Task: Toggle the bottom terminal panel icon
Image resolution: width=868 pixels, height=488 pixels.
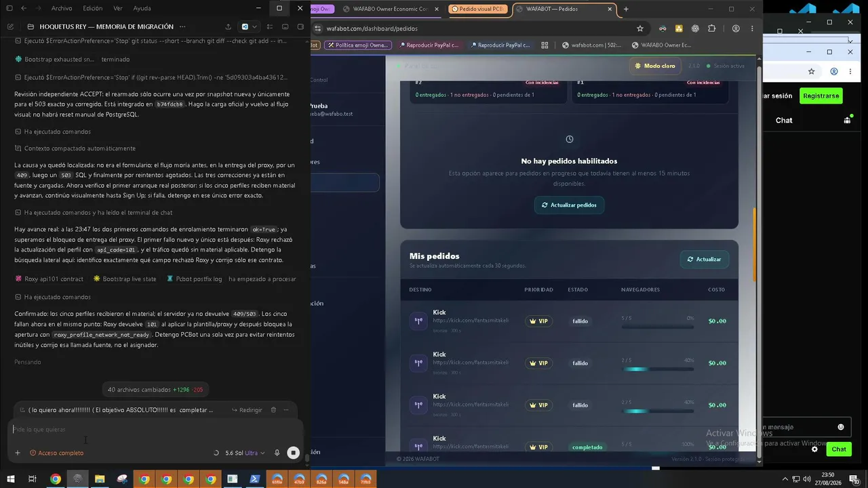Action: click(285, 26)
